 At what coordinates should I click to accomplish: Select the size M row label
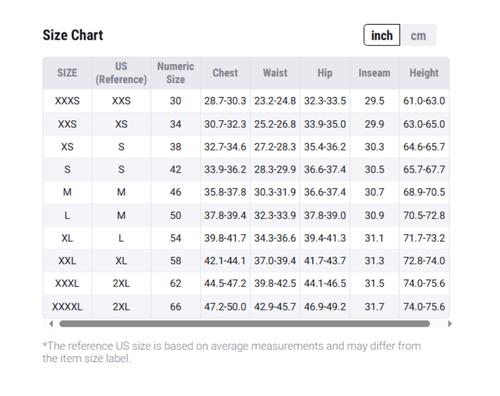pos(67,192)
